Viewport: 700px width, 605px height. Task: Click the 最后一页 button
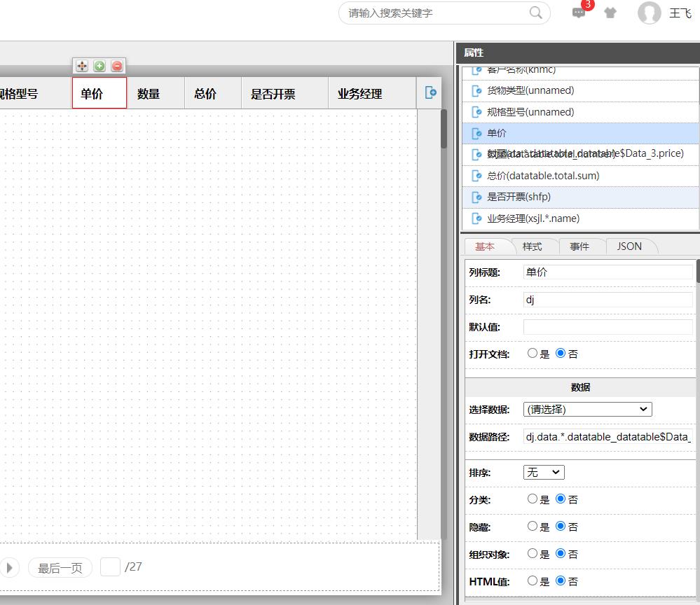coord(60,568)
